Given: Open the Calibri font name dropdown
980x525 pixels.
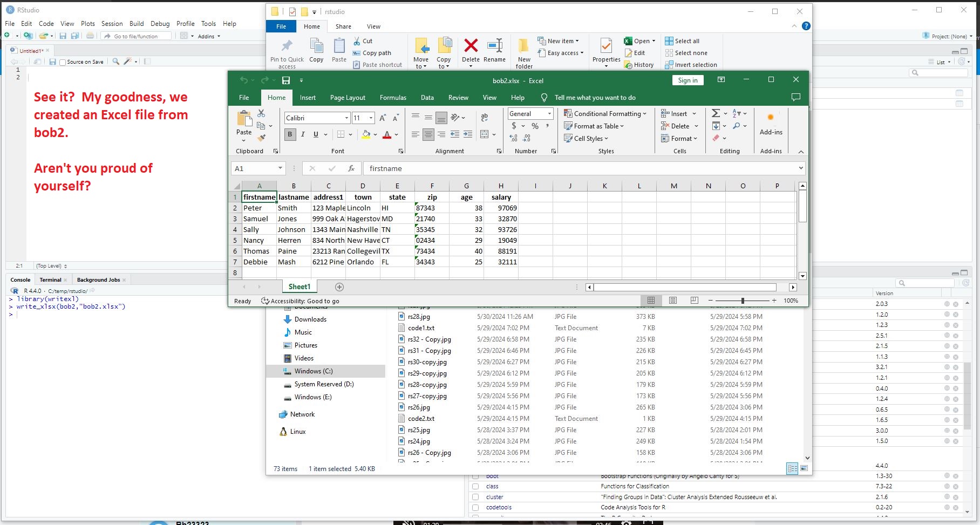Looking at the screenshot, I should click(346, 118).
